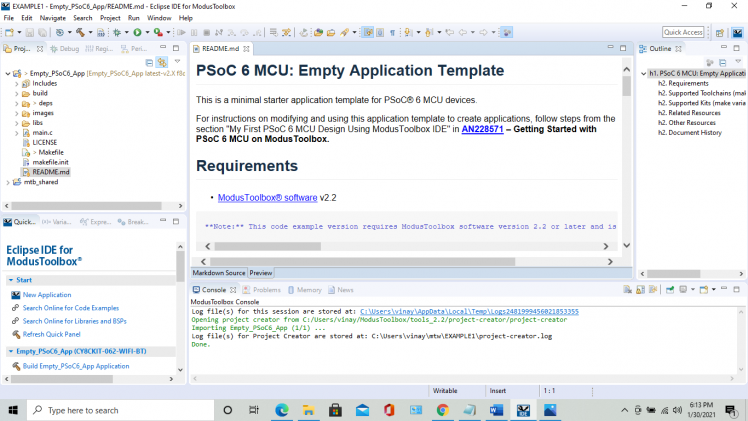748x421 pixels.
Task: Open Google Chrome from the taskbar
Action: (x=443, y=410)
